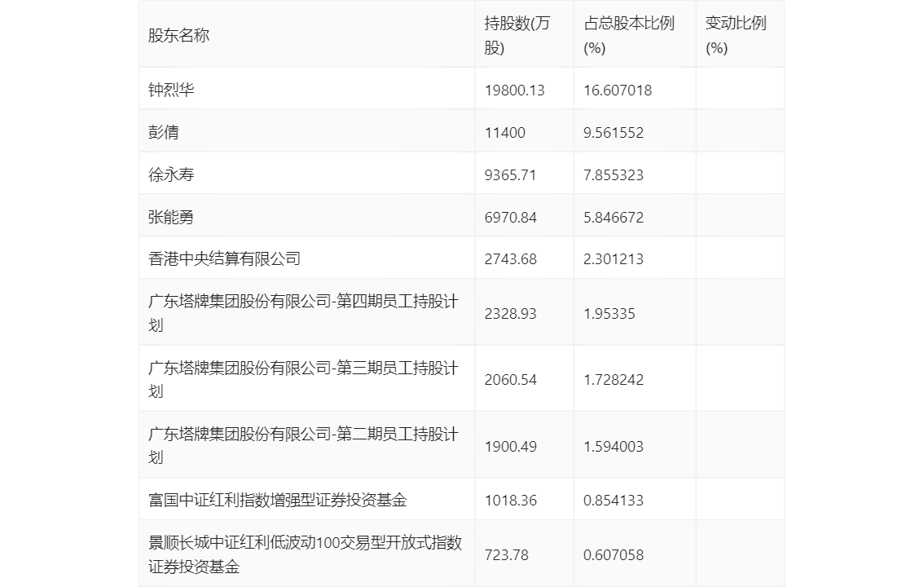This screenshot has height=587, width=924.
Task: Select shareholder name 钟烈华
Action: (x=171, y=90)
